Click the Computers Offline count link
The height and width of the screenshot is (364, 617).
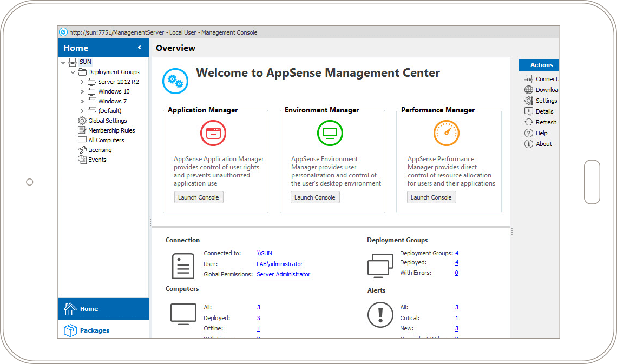click(259, 328)
